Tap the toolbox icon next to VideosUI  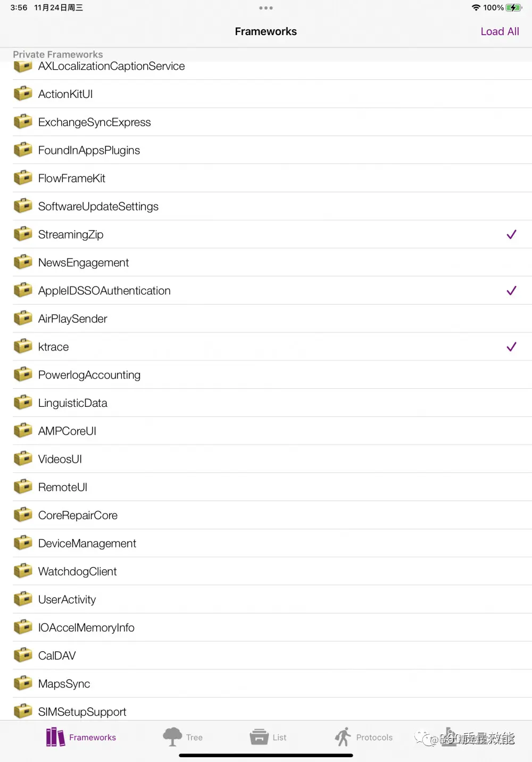[x=23, y=459]
